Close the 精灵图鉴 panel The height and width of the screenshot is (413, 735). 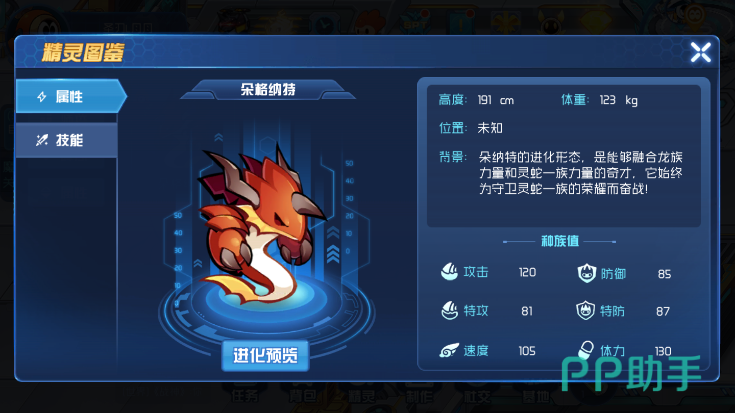click(700, 52)
